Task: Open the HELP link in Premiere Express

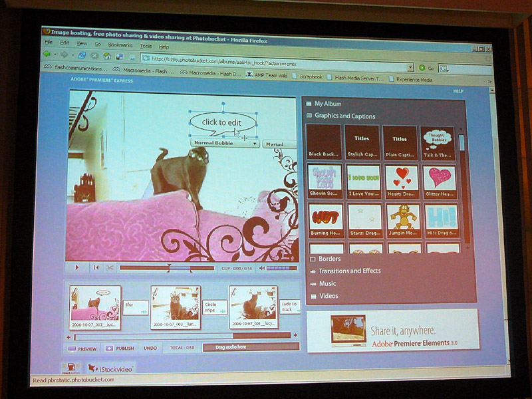Action: (458, 91)
